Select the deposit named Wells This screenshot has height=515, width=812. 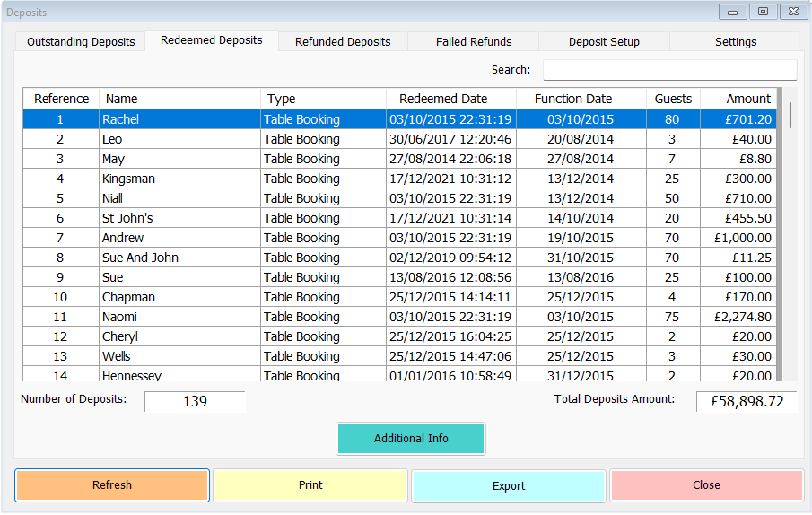[x=179, y=356]
